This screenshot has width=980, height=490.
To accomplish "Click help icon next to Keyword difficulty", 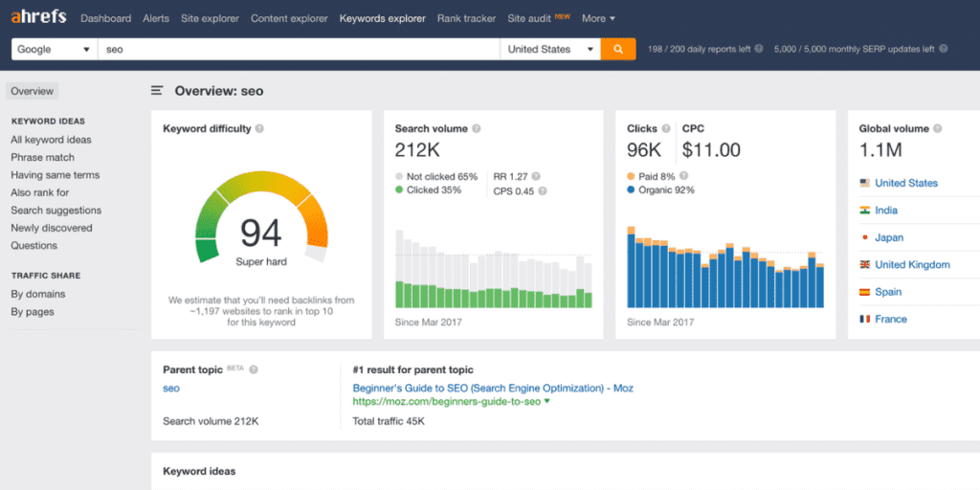I will click(260, 128).
